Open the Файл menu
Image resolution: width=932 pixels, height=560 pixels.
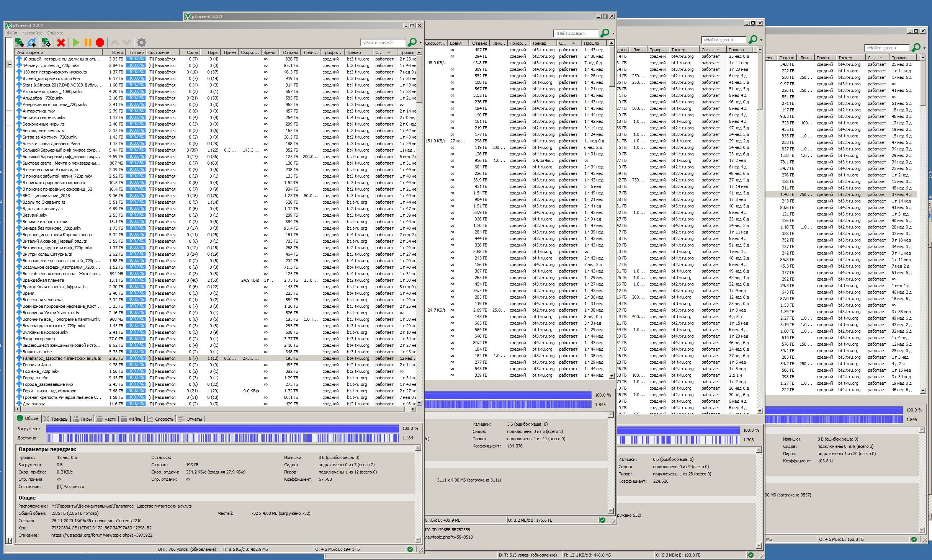12,33
